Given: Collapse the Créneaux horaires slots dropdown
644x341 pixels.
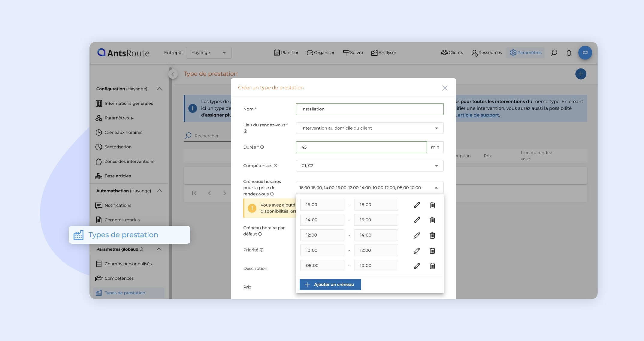Looking at the screenshot, I should [436, 188].
